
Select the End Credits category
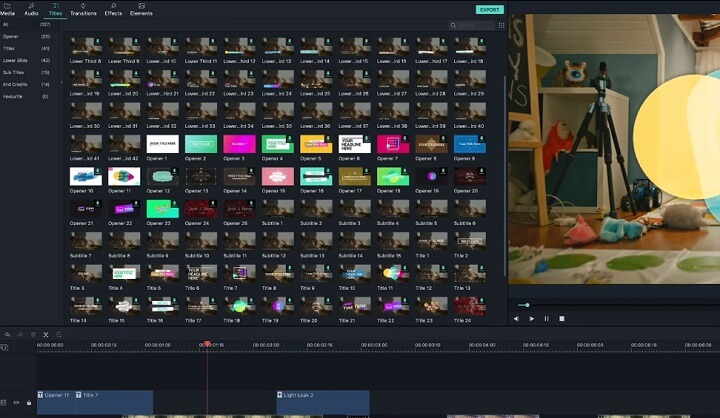point(26,85)
